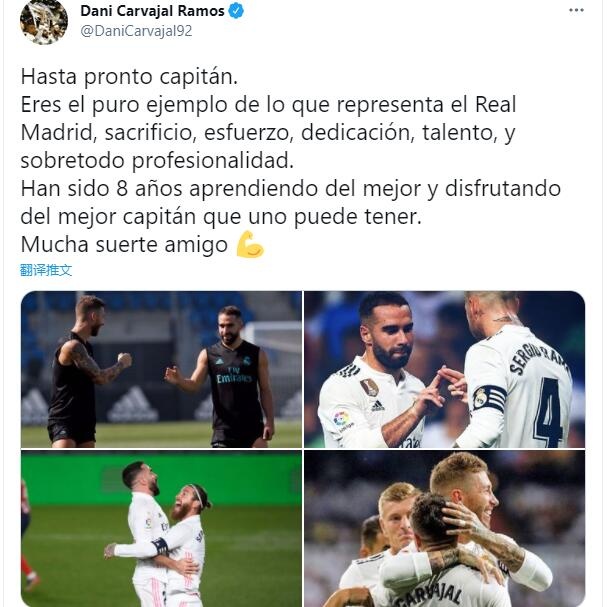Click 'del mejor capitán que uno puede tener.'
The height and width of the screenshot is (607, 607).
(221, 217)
